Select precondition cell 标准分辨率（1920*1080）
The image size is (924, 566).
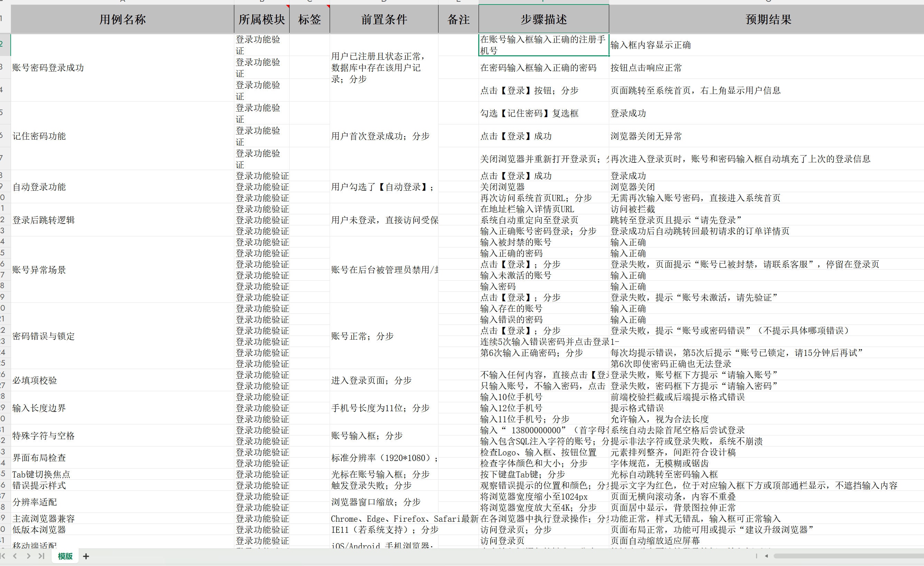384,457
